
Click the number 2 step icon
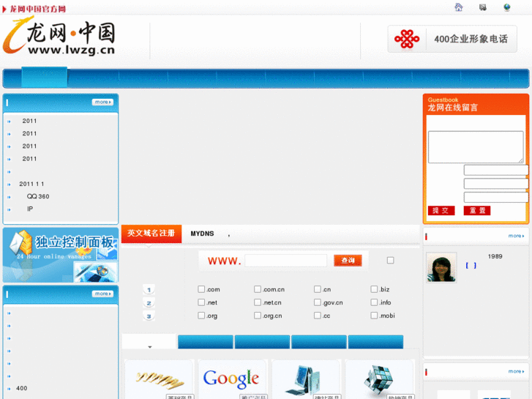(x=149, y=303)
